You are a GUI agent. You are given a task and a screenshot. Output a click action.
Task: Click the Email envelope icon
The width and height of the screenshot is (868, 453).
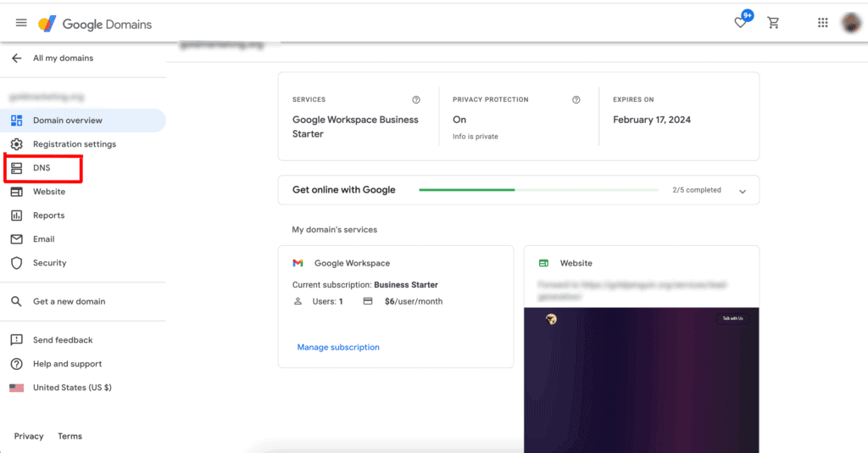[17, 239]
